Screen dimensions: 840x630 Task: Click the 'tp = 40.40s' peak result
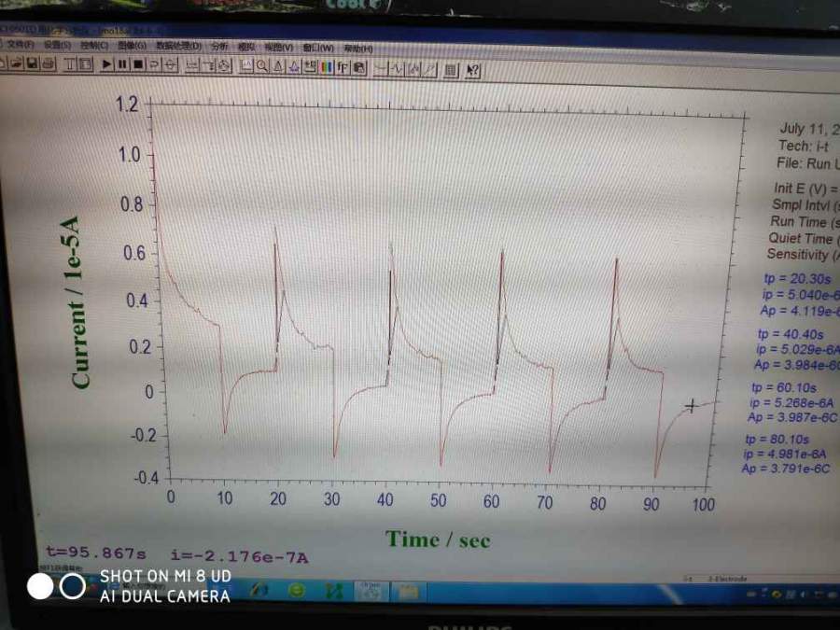click(x=791, y=334)
